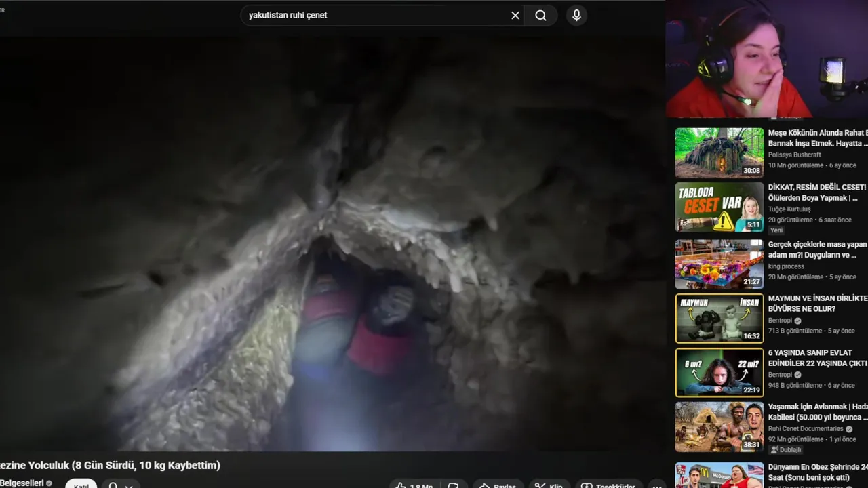Click the 5:11 duration badge
Image resolution: width=868 pixels, height=488 pixels.
(753, 224)
